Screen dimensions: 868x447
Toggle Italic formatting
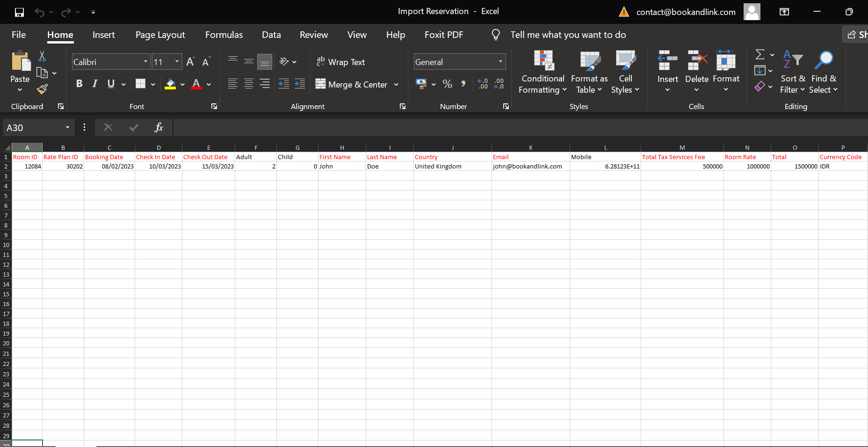(x=95, y=84)
